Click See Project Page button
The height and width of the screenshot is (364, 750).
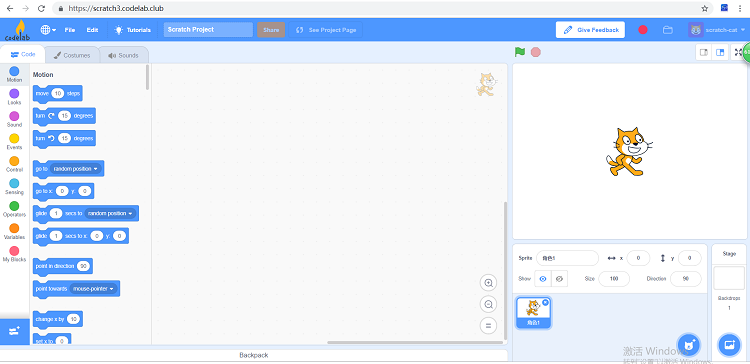(326, 30)
